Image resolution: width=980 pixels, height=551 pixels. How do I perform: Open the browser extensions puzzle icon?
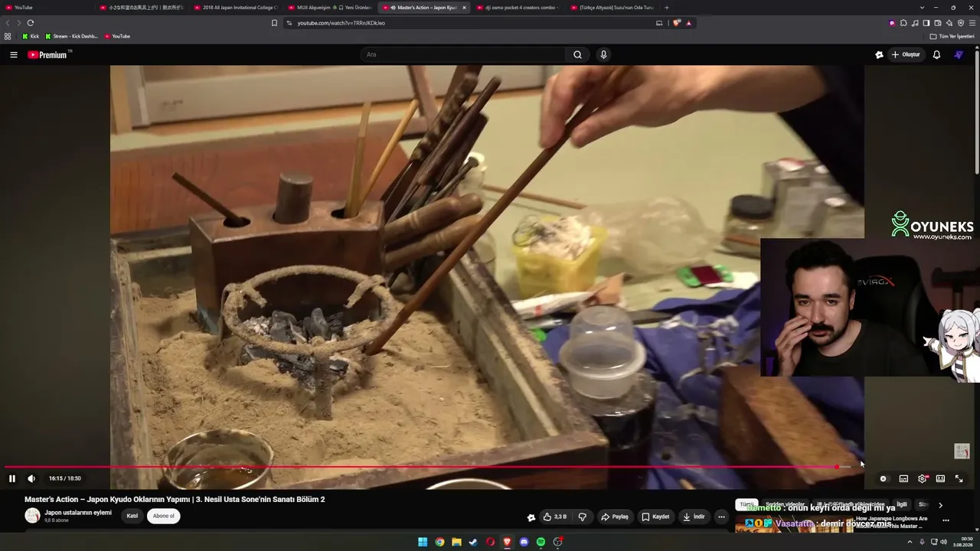(904, 23)
